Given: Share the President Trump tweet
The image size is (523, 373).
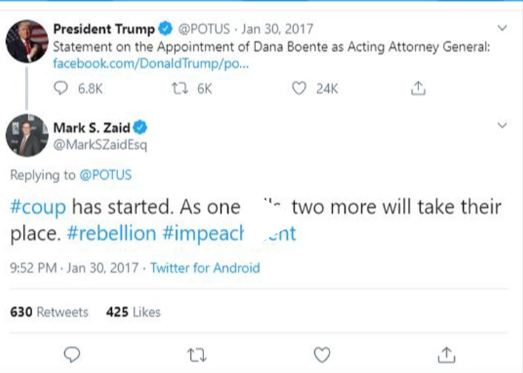Looking at the screenshot, I should (418, 88).
